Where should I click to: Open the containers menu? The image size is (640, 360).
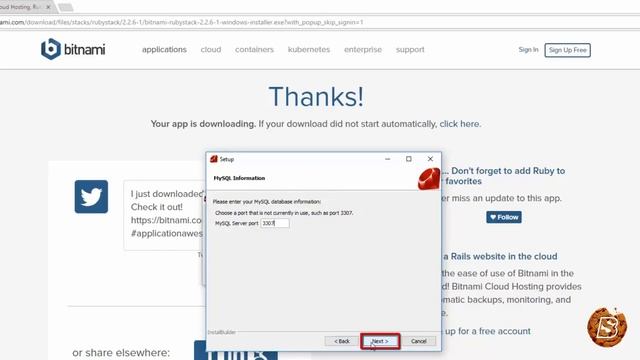254,49
